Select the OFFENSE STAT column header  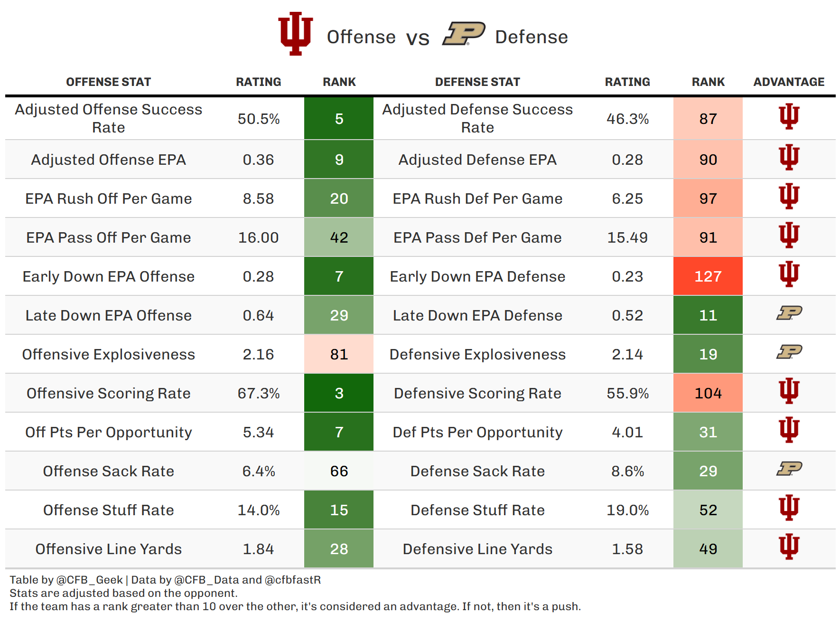click(108, 82)
